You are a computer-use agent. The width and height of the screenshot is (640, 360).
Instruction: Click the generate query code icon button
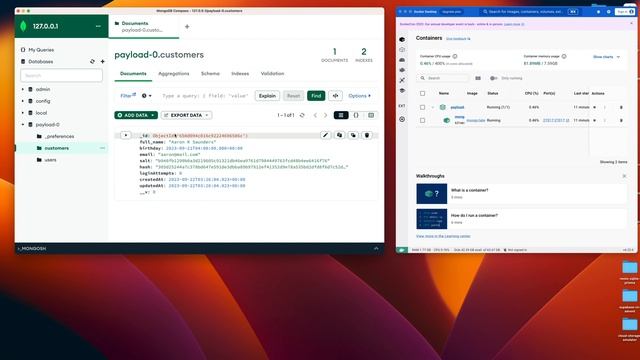coord(336,96)
